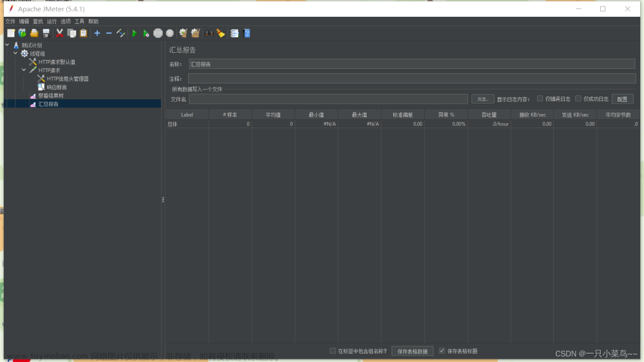Click the Stop octagon icon
This screenshot has width=644, height=362.
click(x=158, y=33)
